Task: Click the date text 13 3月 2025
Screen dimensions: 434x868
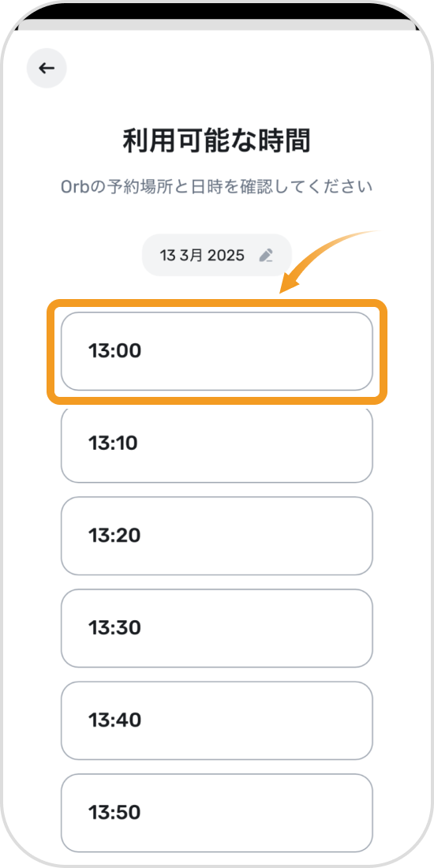Action: point(202,255)
